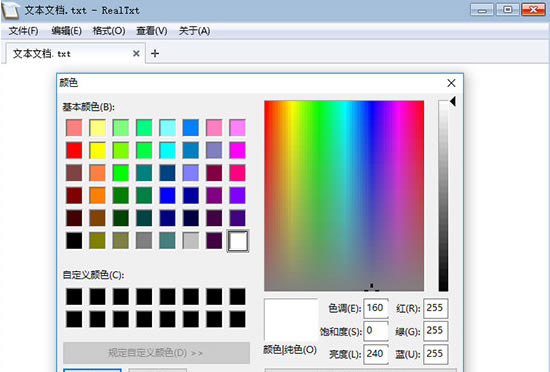Close the 颜色 dialog with its X icon
The image size is (550, 372).
[451, 83]
